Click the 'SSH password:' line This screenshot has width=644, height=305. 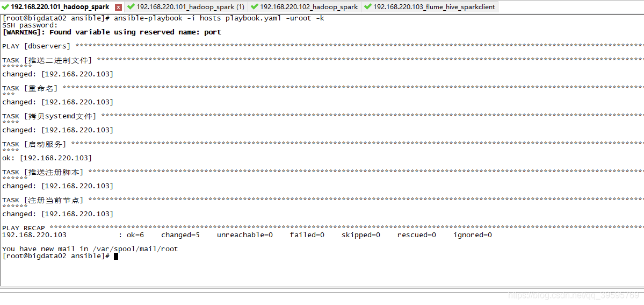[x=31, y=25]
